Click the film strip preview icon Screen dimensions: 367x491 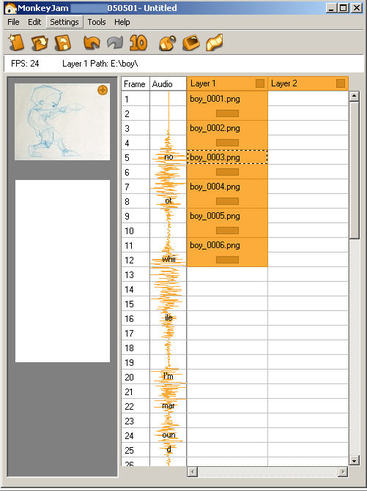[214, 43]
